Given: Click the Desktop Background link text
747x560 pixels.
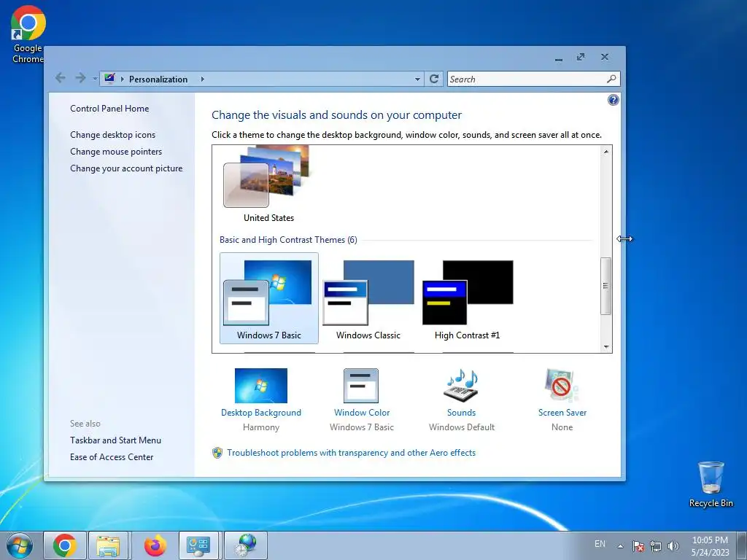Looking at the screenshot, I should click(261, 413).
